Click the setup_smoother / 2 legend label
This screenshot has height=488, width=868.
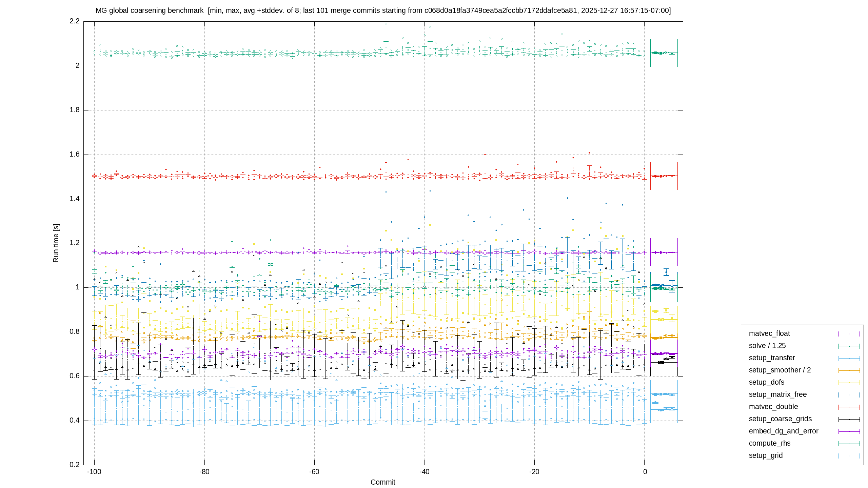tap(780, 370)
